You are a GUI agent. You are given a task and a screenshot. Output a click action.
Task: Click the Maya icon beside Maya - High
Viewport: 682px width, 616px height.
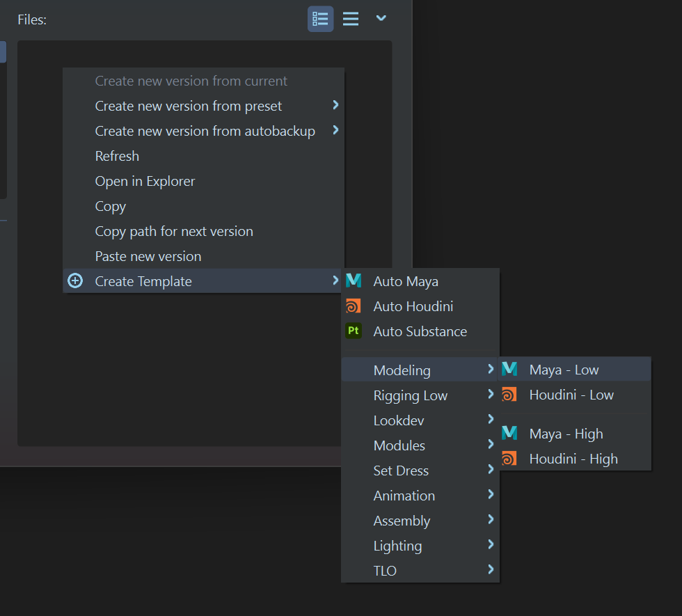coord(509,433)
